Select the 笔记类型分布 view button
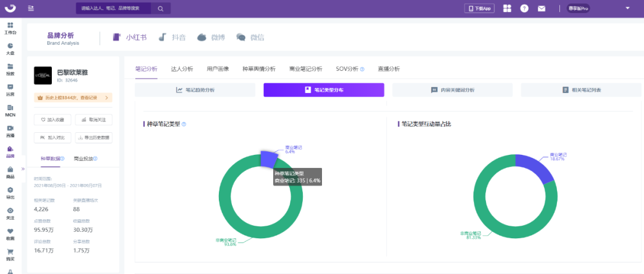This screenshot has height=274, width=644. point(324,90)
